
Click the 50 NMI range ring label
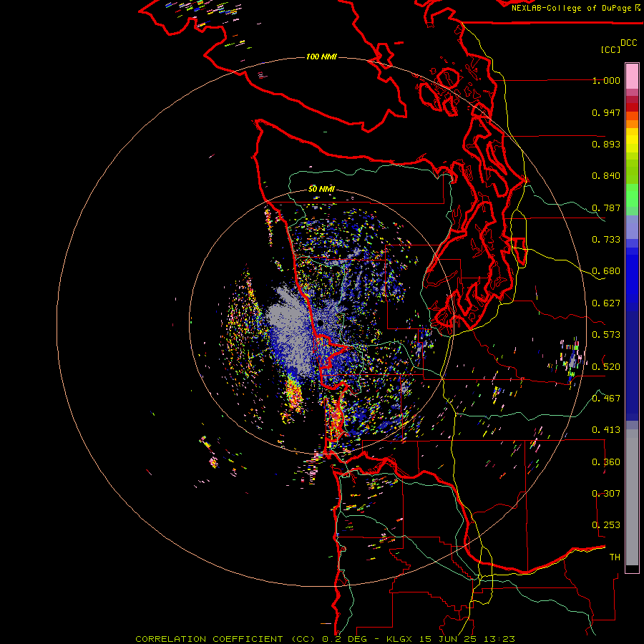(321, 189)
